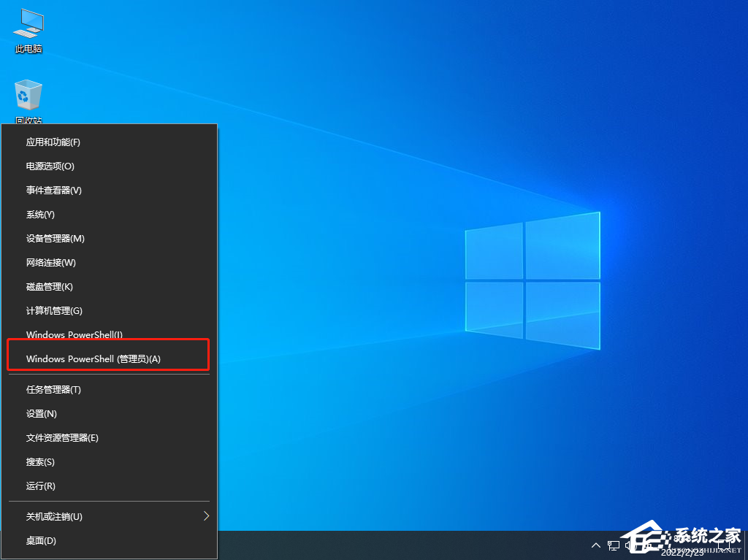Screen dimensions: 748x560
Task: Click the network icon in system tray
Action: click(x=614, y=545)
